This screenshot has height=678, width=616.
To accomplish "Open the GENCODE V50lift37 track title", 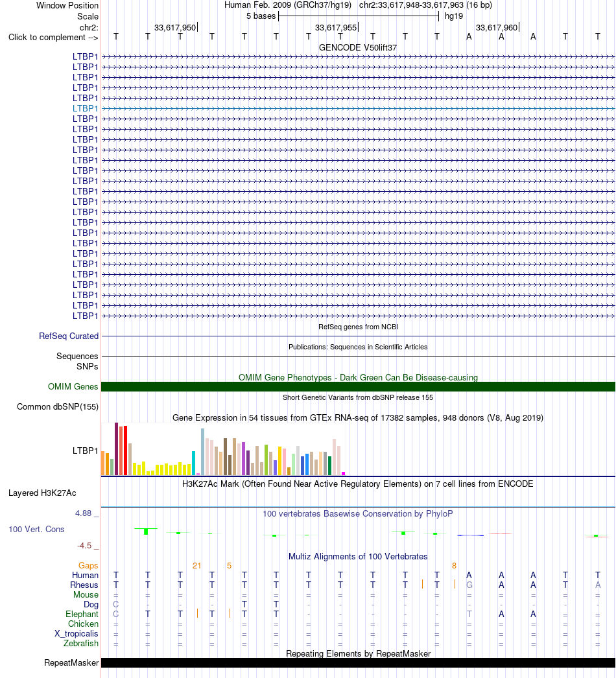I will [x=358, y=47].
